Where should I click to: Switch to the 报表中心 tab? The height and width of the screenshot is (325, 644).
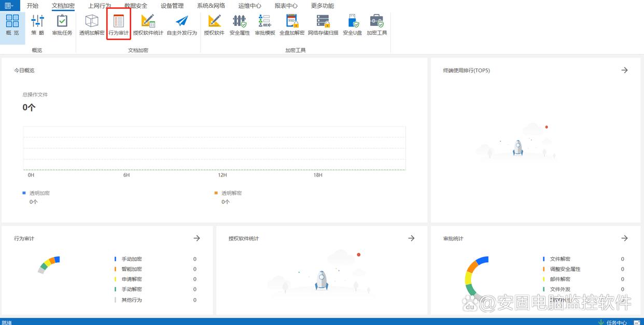point(286,6)
